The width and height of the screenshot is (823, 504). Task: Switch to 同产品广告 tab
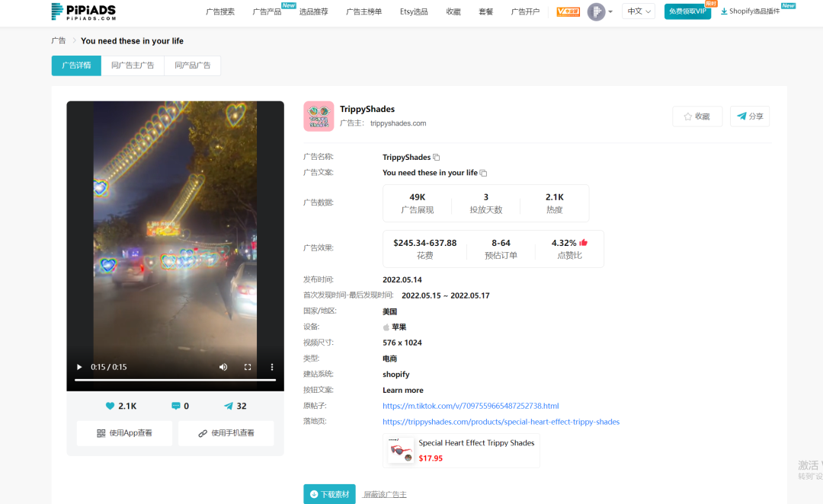pos(193,65)
